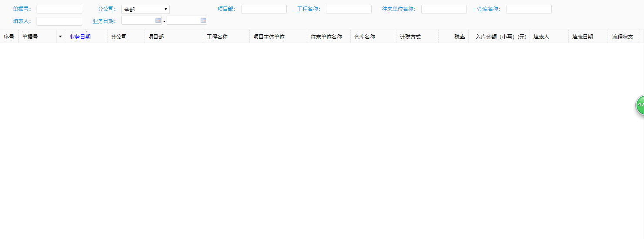The width and height of the screenshot is (644, 239).
Task: Click the 单据号: filter label
Action: click(22, 9)
